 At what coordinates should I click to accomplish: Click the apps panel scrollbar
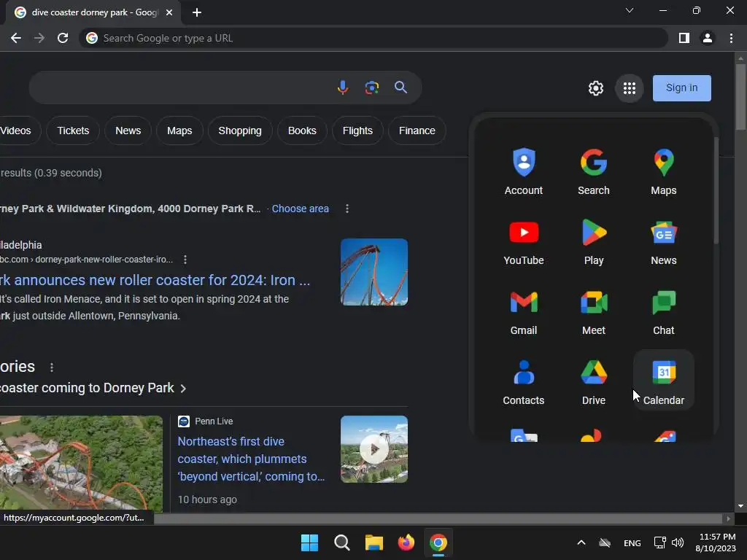(x=716, y=190)
